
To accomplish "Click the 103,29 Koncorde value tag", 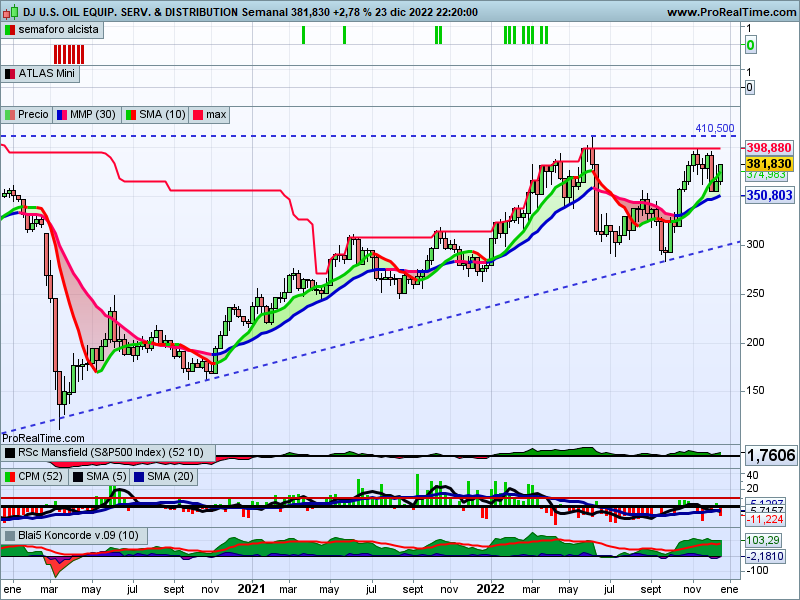I will [763, 540].
